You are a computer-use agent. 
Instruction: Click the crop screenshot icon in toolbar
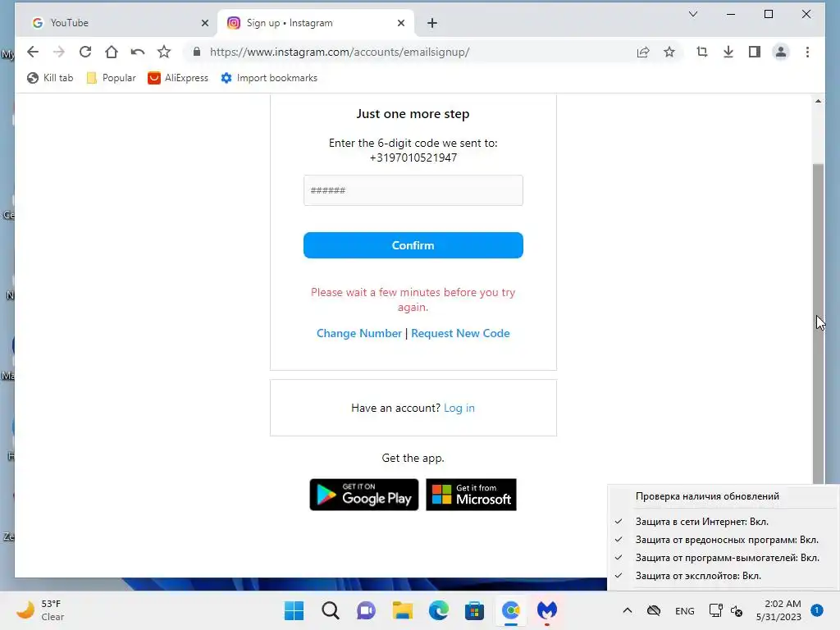point(702,52)
